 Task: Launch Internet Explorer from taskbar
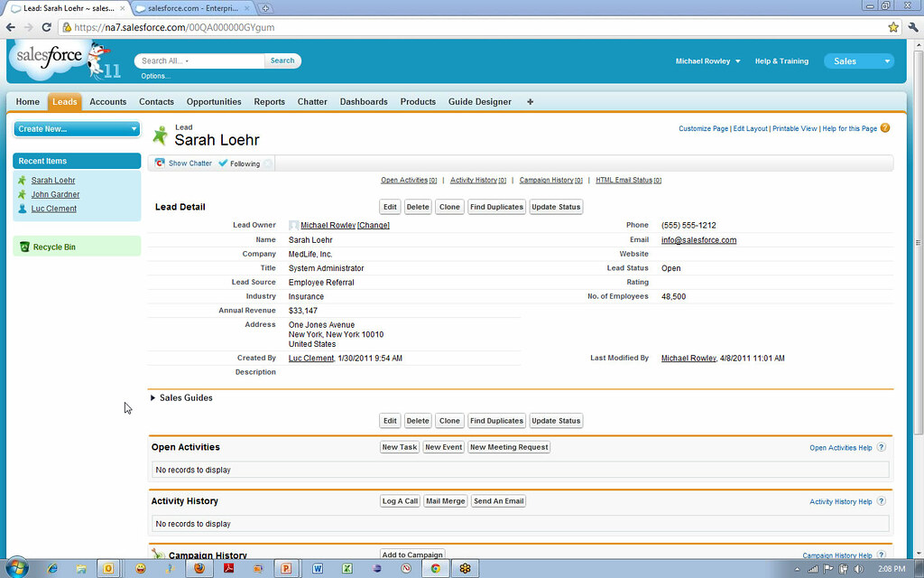(52, 569)
